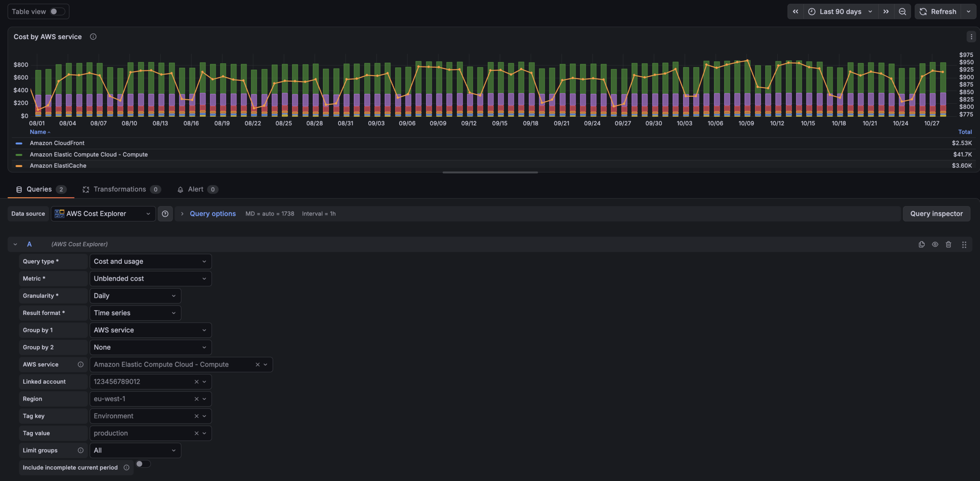Sort legend by Name column
Image resolution: width=980 pixels, height=481 pixels.
(40, 132)
